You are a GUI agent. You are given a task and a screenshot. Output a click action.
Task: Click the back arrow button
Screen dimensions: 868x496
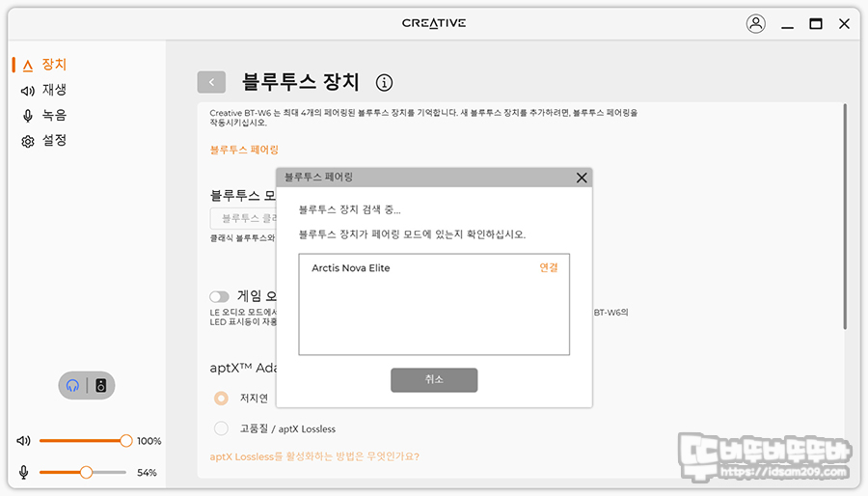(x=211, y=82)
